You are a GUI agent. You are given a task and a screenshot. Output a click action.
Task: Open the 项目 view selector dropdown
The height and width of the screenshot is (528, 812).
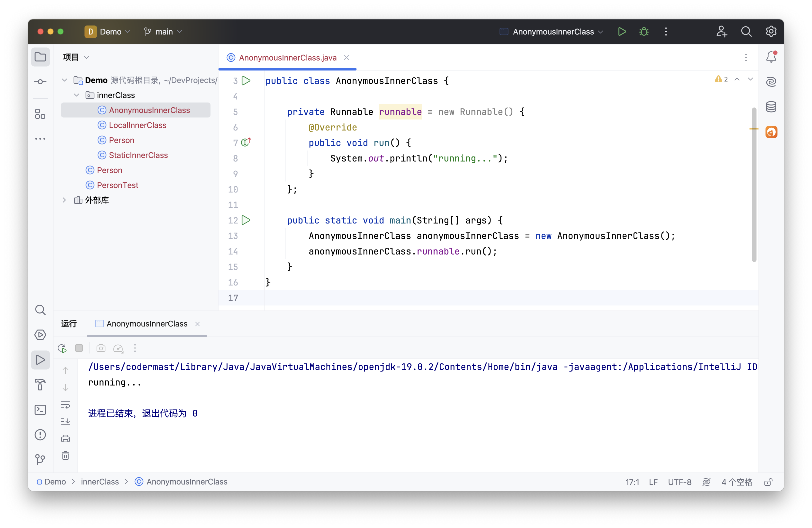click(76, 57)
